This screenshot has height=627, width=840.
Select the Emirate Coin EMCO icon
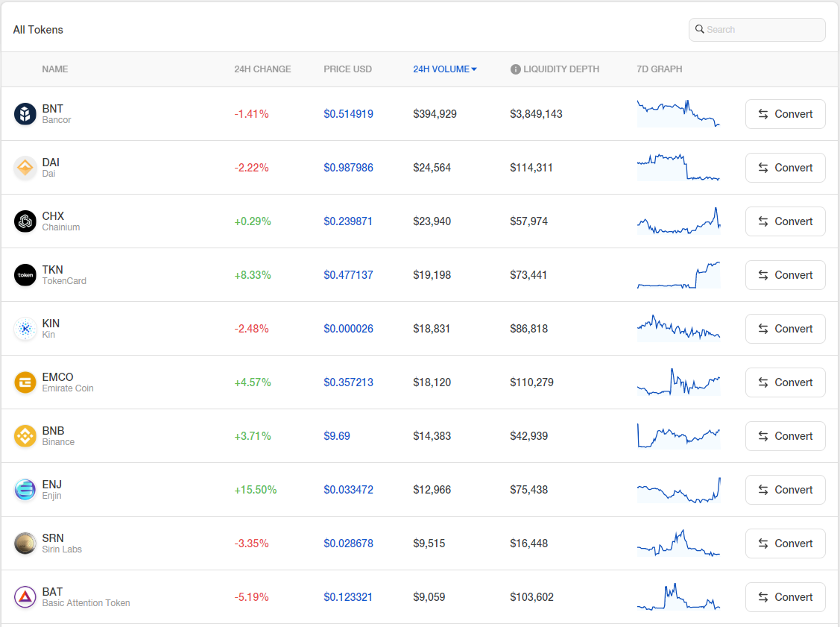tap(25, 382)
